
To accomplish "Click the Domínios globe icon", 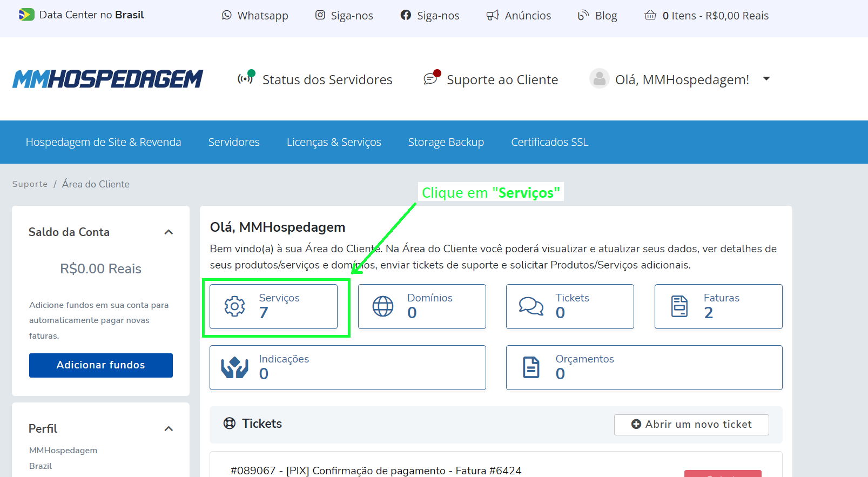I will click(383, 306).
